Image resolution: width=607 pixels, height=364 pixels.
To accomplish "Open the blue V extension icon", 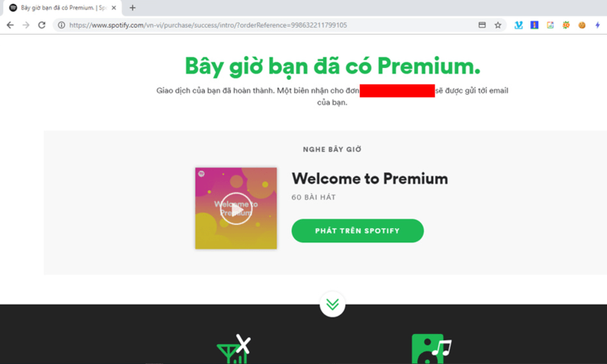I will click(x=518, y=25).
